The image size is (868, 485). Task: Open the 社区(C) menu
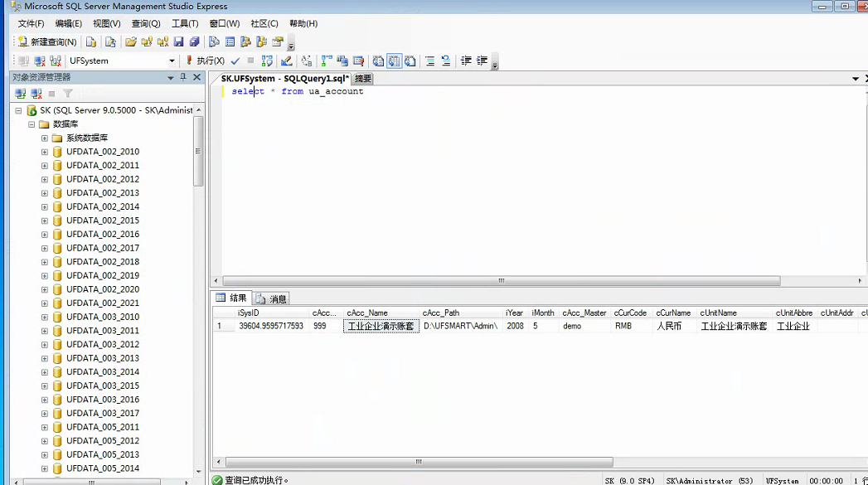point(264,23)
